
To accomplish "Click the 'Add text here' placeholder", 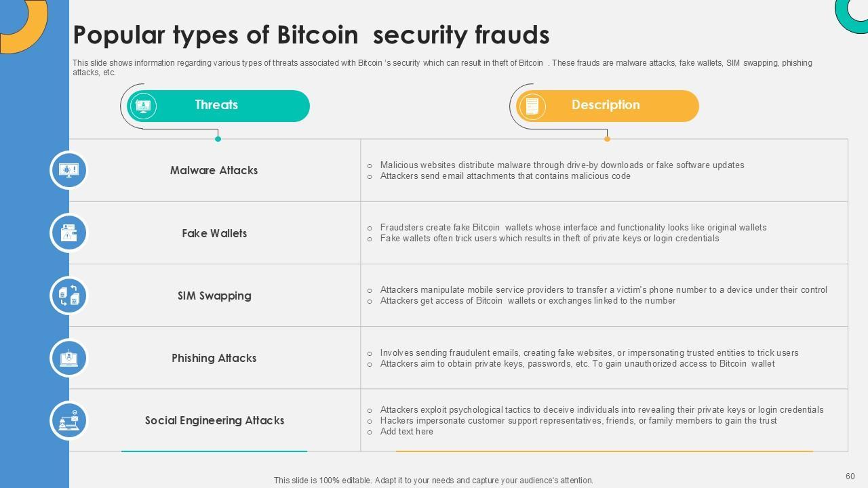I will coord(406,432).
